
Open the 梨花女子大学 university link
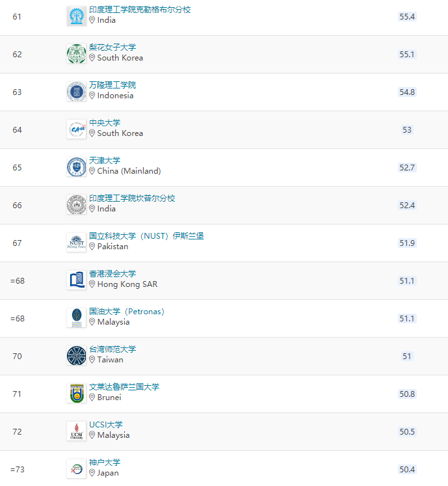(112, 47)
